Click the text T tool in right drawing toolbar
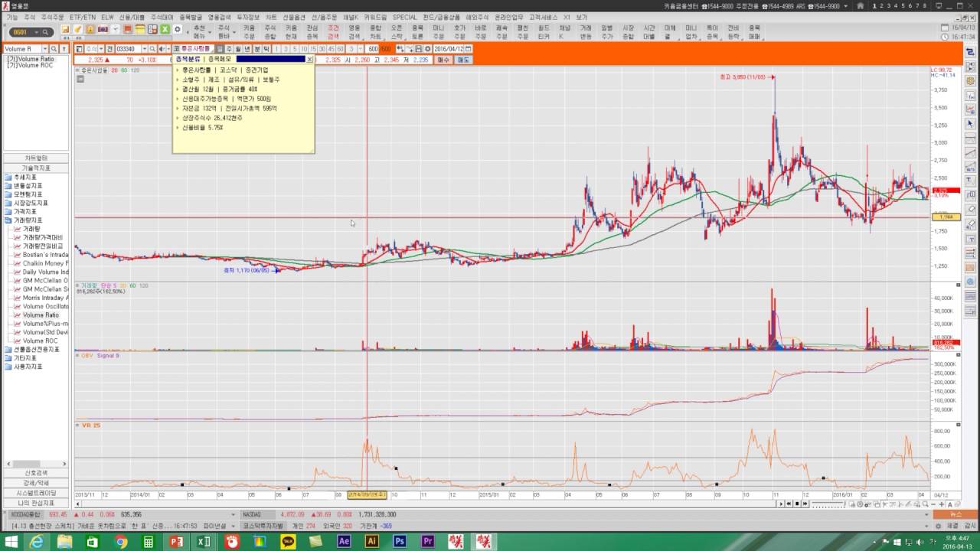 click(971, 181)
